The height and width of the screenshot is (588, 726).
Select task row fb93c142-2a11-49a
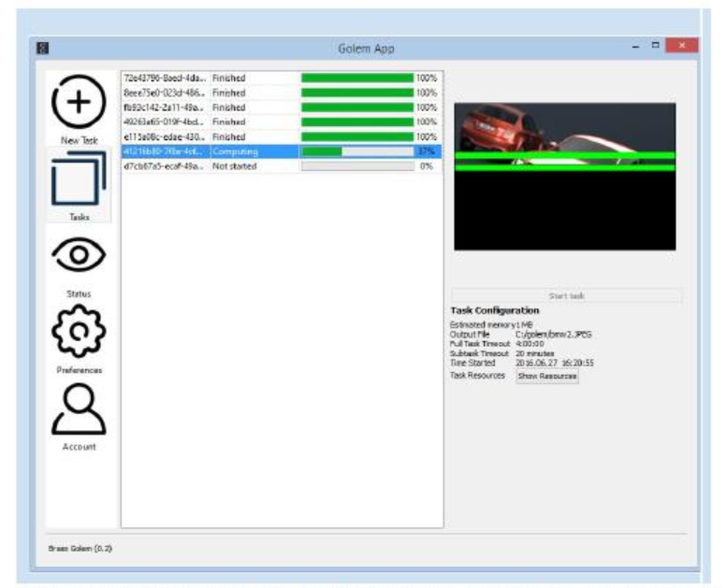point(281,108)
